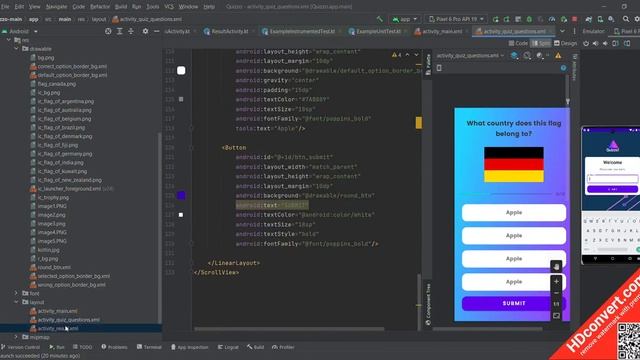Switch to Design view mode
640x360 pixels.
coord(566,43)
